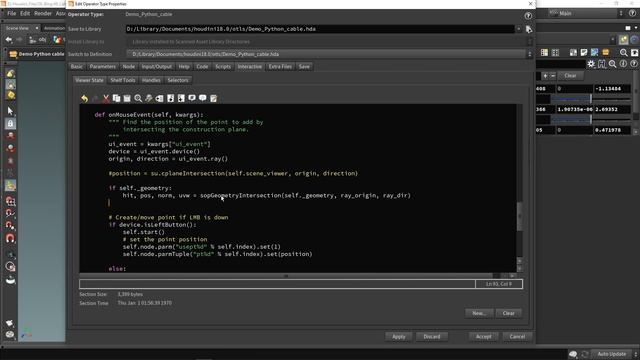Click the minus button next to Clear in right pane
The height and width of the screenshot is (360, 640).
click(553, 76)
